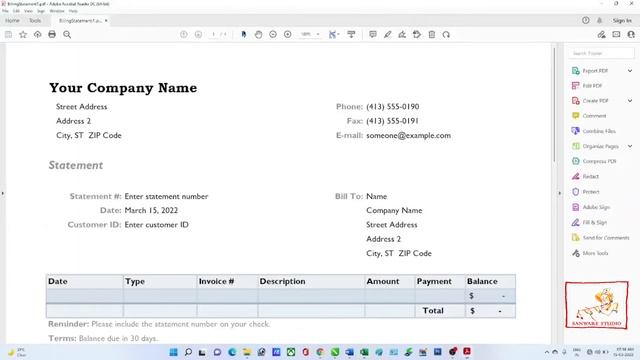
Task: Open the Find text magnifier icon
Action: click(67, 35)
